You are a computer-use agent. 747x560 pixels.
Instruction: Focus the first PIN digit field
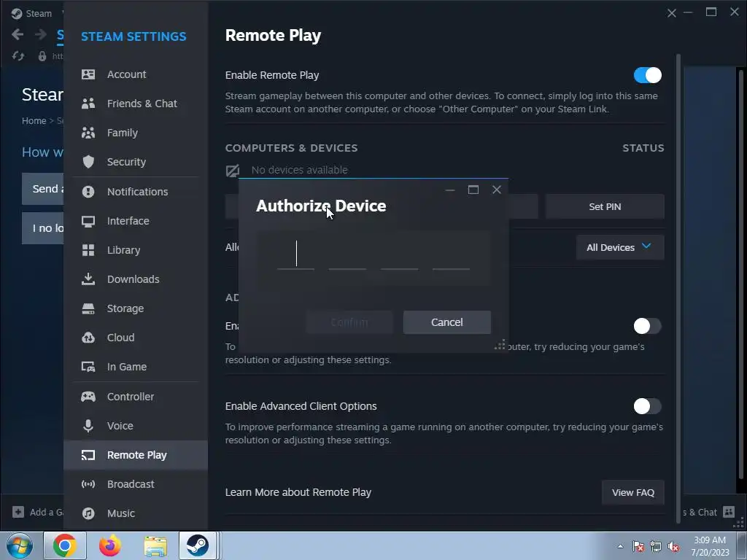(296, 254)
